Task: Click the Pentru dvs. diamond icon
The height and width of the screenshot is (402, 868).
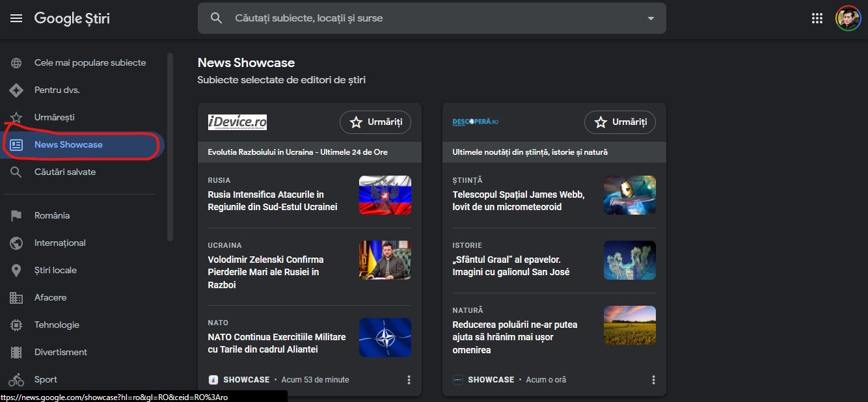Action: 16,90
